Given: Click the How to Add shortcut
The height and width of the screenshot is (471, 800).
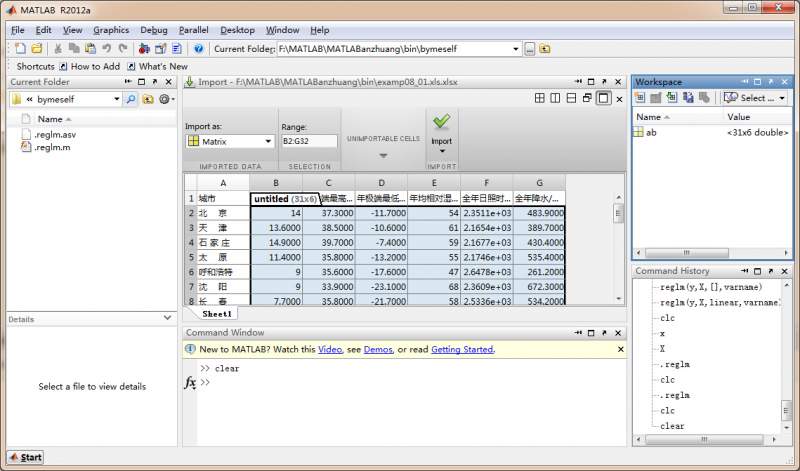Looking at the screenshot, I should (x=90, y=66).
